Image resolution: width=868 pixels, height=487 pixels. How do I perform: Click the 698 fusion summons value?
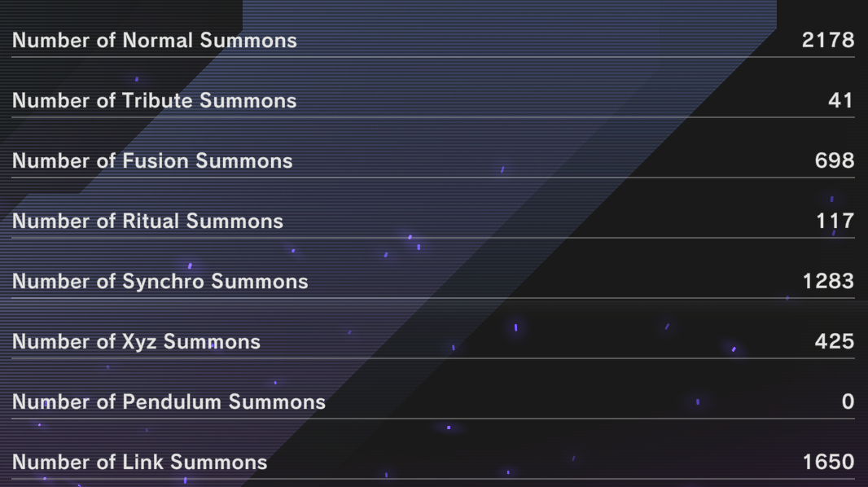point(835,161)
